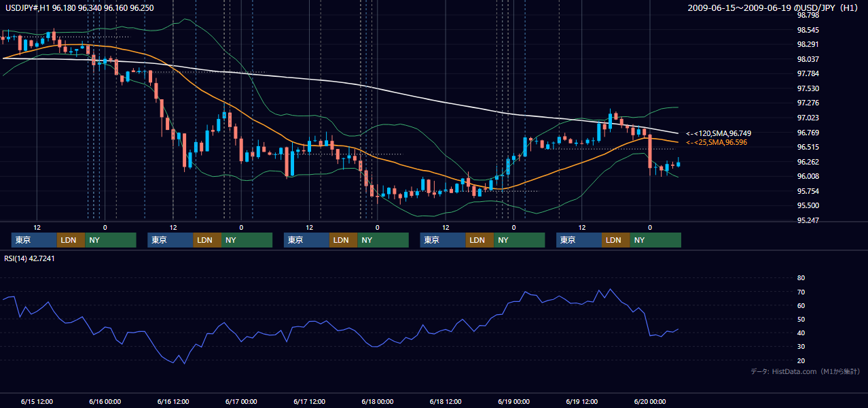The height and width of the screenshot is (408, 868).
Task: Click the NY session block for 6/19
Action: [x=655, y=240]
